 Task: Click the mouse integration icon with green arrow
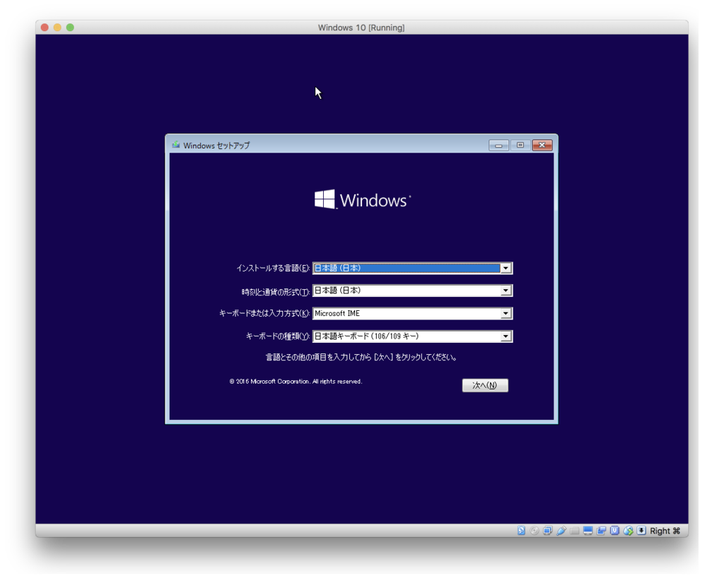click(x=628, y=531)
